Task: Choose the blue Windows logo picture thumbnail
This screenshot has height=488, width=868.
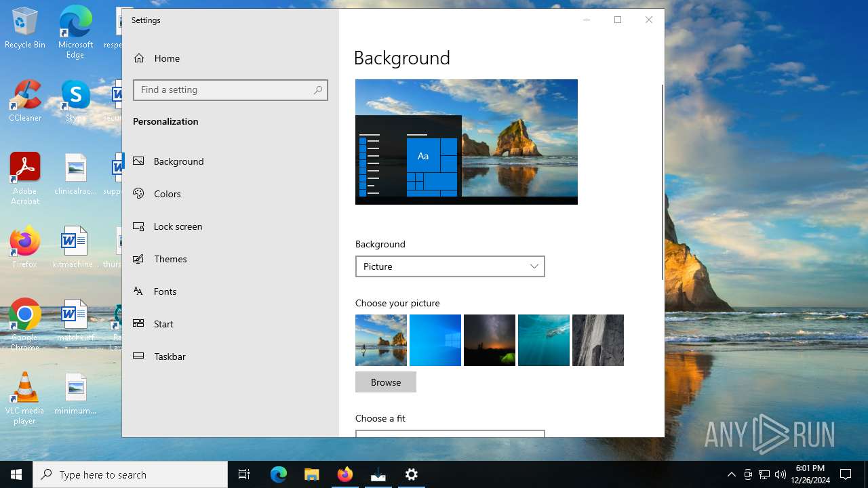Action: tap(435, 340)
